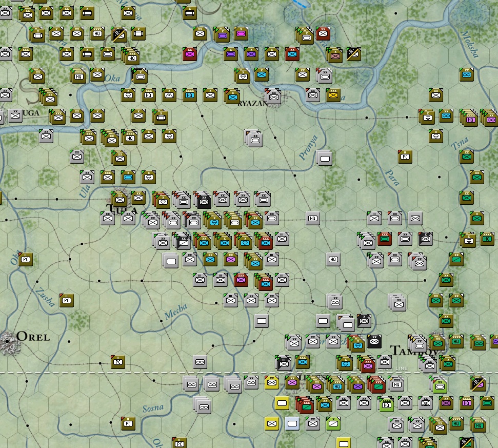Select the PC counter below the Sosna label
498x448 pixels.
[x=128, y=423]
